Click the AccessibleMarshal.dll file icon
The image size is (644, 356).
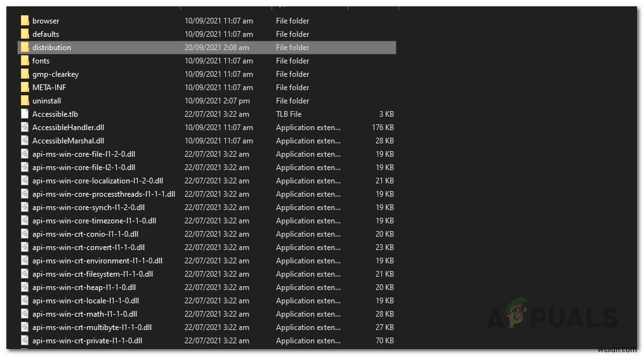(x=25, y=141)
